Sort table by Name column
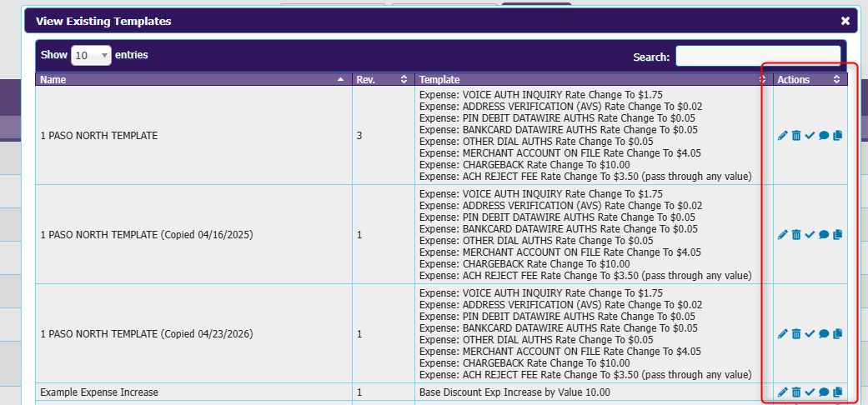 coord(193,80)
